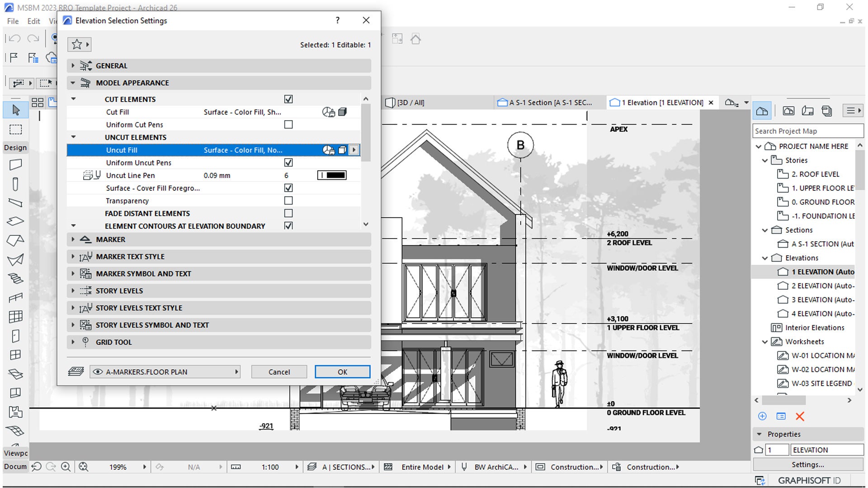The image size is (868, 488).
Task: Enable the Transparency checkbox
Action: (288, 201)
